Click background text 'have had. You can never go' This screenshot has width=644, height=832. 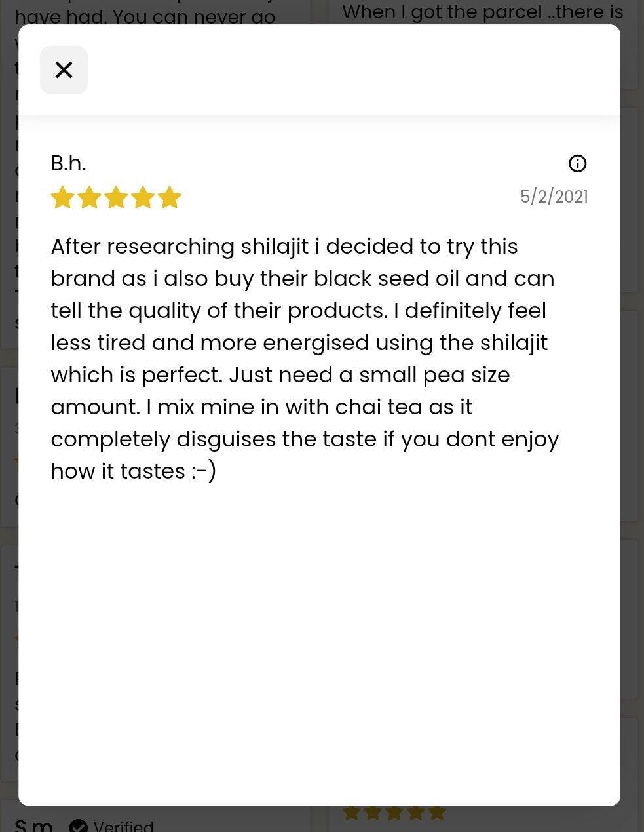tap(145, 17)
